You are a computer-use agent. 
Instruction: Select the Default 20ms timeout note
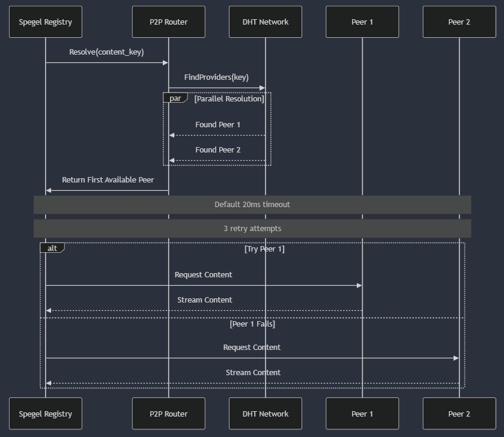pyautogui.click(x=252, y=205)
